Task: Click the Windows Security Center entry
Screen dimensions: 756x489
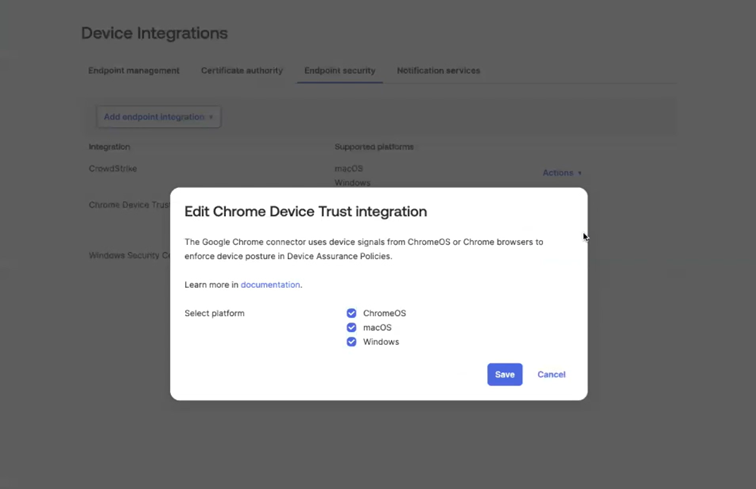Action: click(129, 256)
